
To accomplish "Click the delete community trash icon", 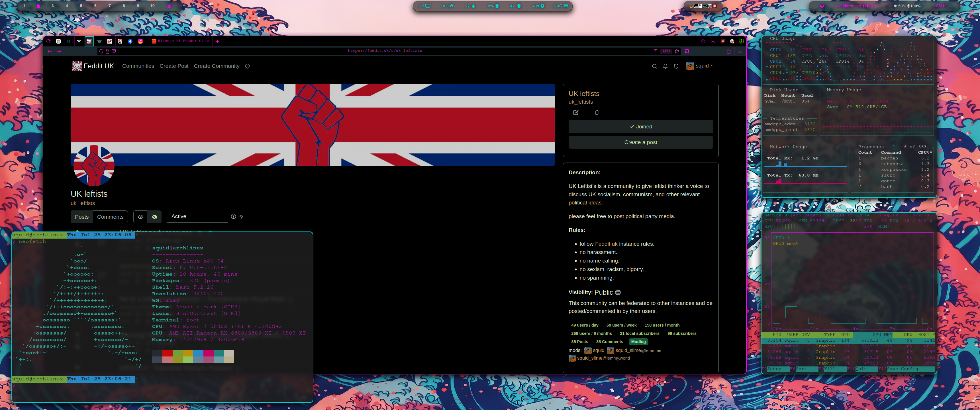I will point(597,112).
